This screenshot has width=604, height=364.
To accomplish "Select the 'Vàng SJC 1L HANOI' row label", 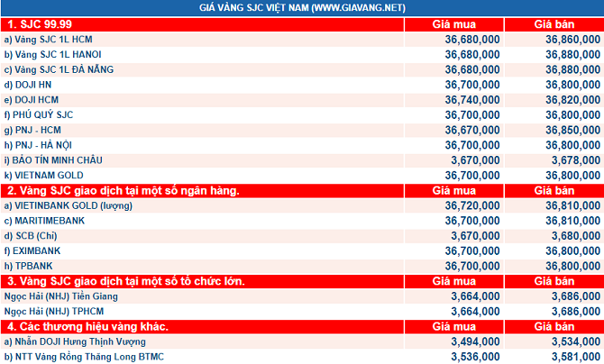I will [x=53, y=54].
